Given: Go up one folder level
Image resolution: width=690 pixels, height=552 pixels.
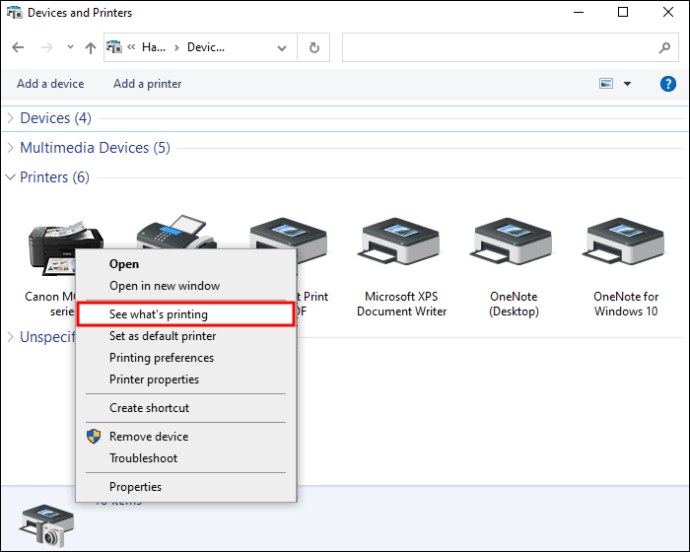Looking at the screenshot, I should pos(90,47).
